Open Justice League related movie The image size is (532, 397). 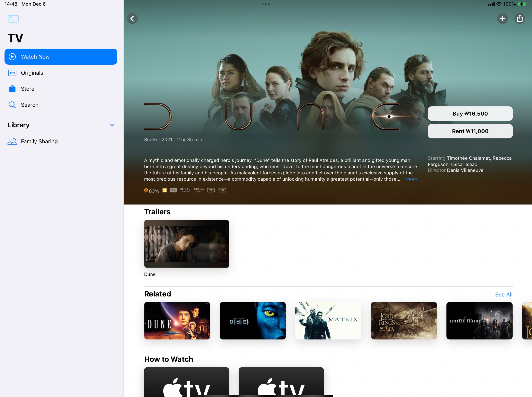(x=479, y=321)
